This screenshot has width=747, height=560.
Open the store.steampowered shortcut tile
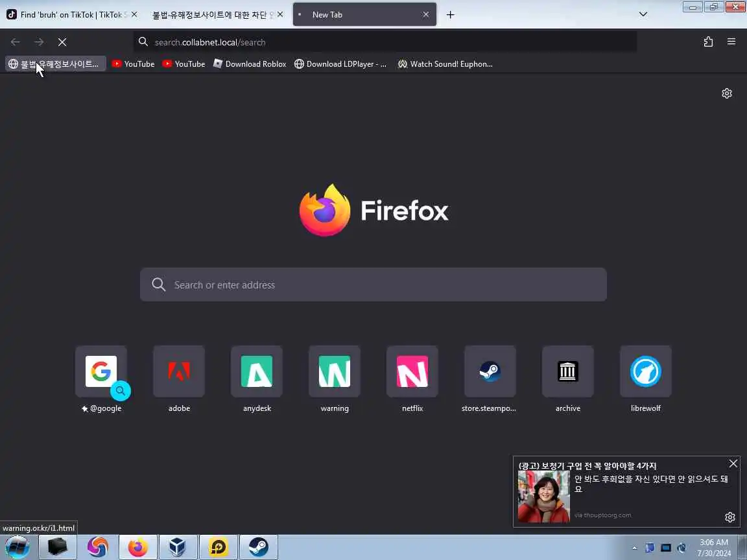(x=490, y=379)
